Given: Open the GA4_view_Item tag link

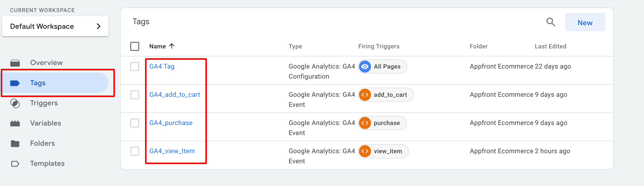Looking at the screenshot, I should (x=172, y=151).
